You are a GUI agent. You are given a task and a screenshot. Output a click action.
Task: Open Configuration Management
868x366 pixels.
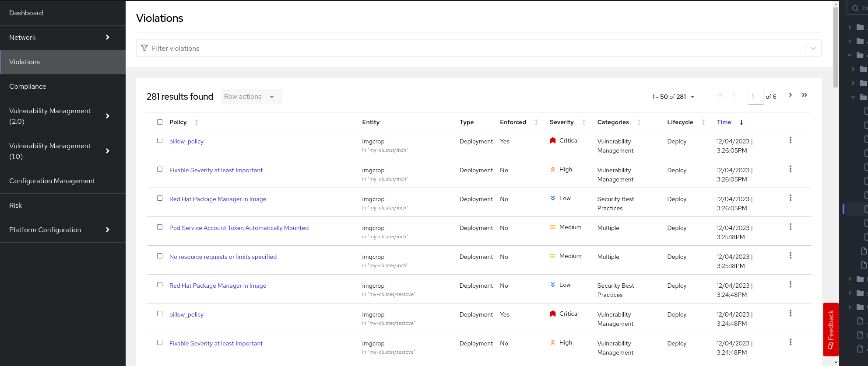tap(63, 181)
